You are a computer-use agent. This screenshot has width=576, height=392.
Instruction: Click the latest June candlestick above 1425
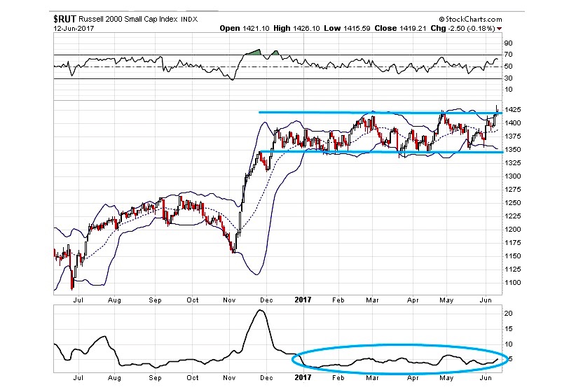[497, 109]
